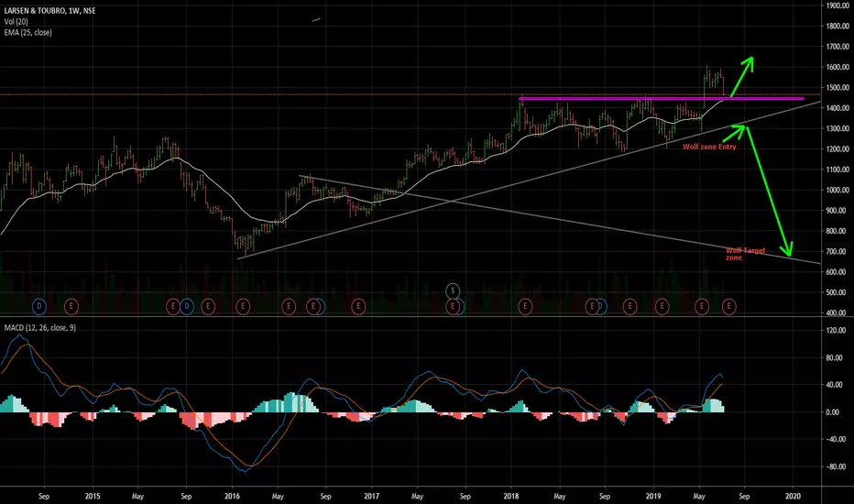The image size is (854, 504).
Task: Click the green S split marker
Action: (453, 291)
